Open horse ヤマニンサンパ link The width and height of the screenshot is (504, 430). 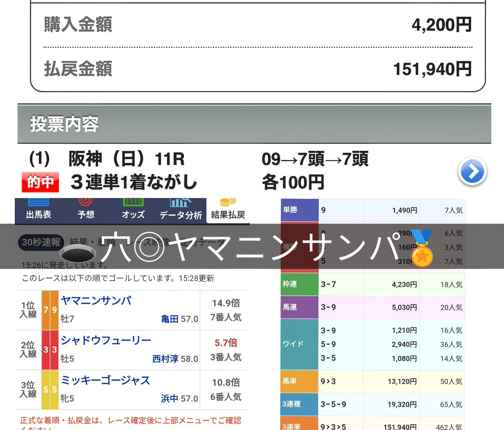[96, 300]
